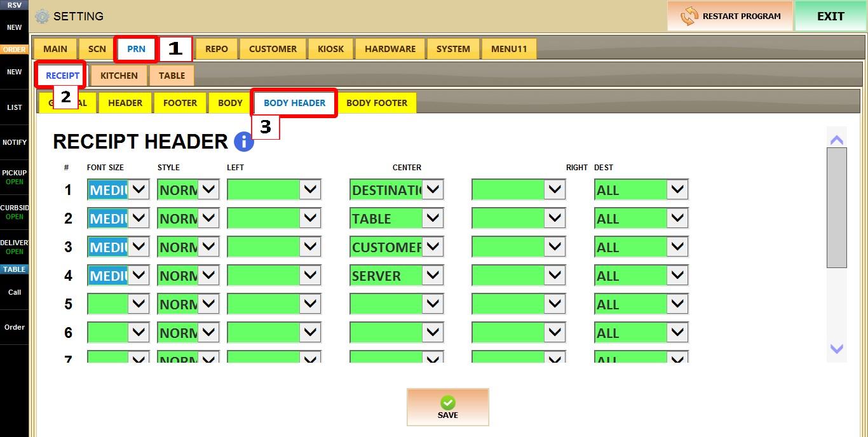Click NEW under ORDER in sidebar
This screenshot has width=868, height=437.
pos(14,72)
